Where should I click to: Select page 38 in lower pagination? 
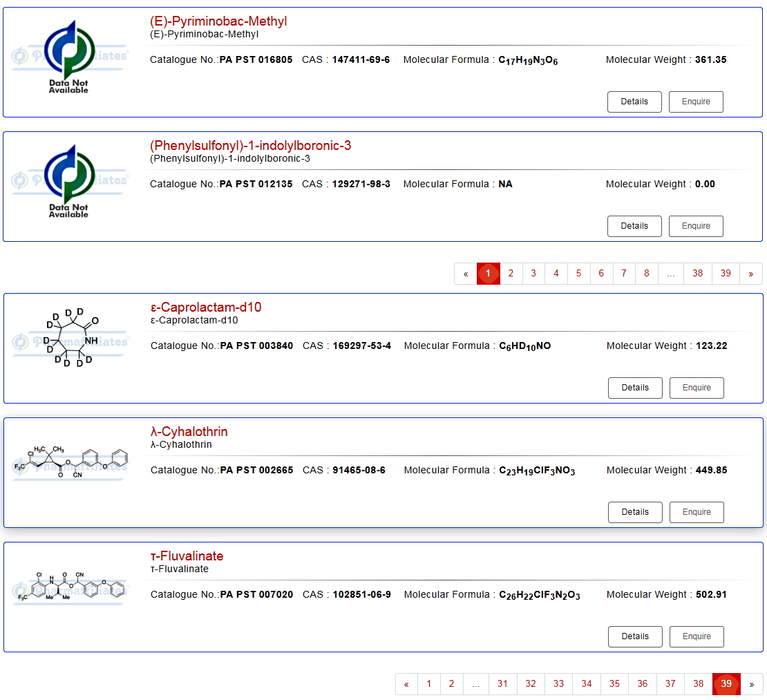[699, 684]
